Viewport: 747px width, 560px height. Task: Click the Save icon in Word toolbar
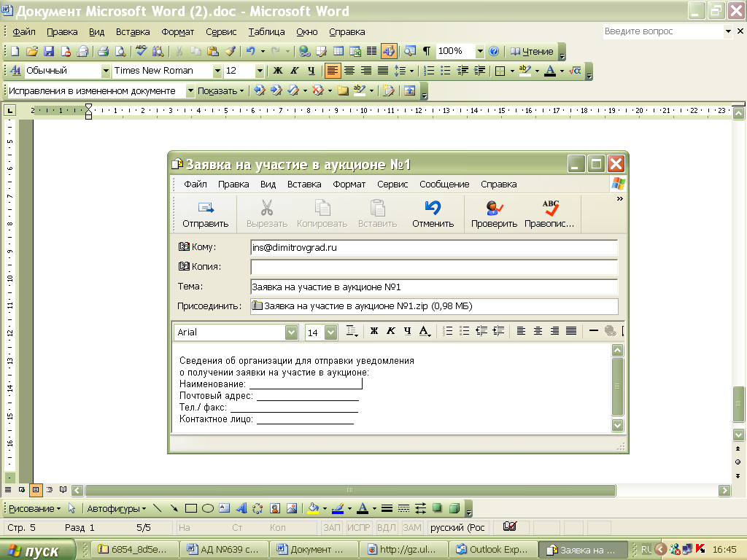(x=49, y=51)
